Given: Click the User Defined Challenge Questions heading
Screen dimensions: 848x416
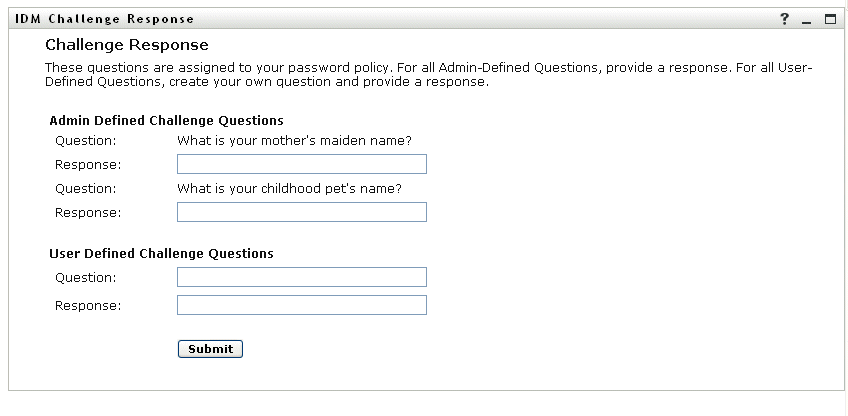Looking at the screenshot, I should click(x=161, y=254).
